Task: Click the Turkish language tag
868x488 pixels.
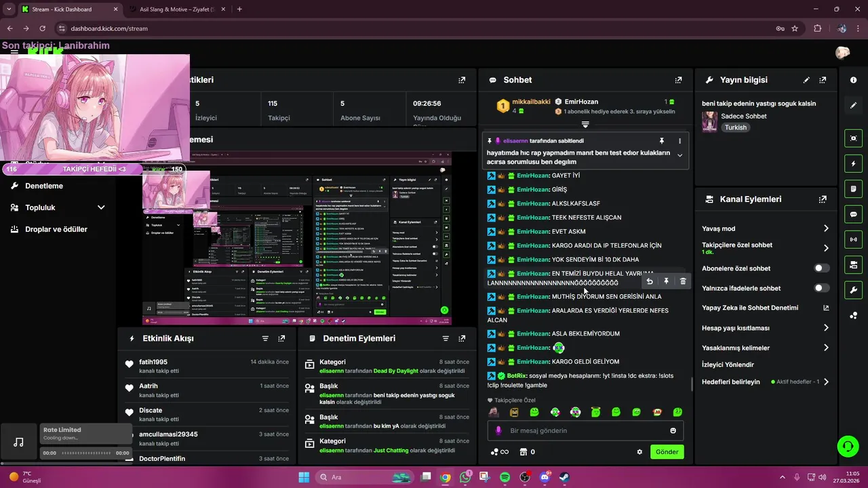Action: pyautogui.click(x=735, y=127)
